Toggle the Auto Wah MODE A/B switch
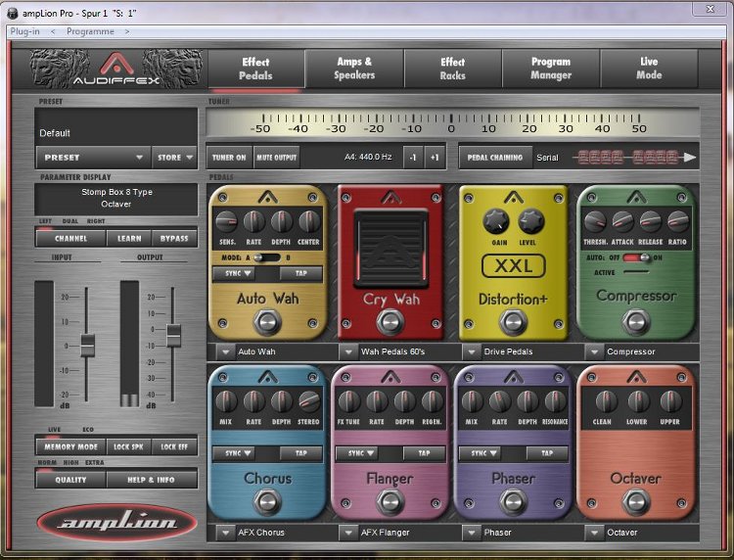The width and height of the screenshot is (734, 560). click(266, 257)
